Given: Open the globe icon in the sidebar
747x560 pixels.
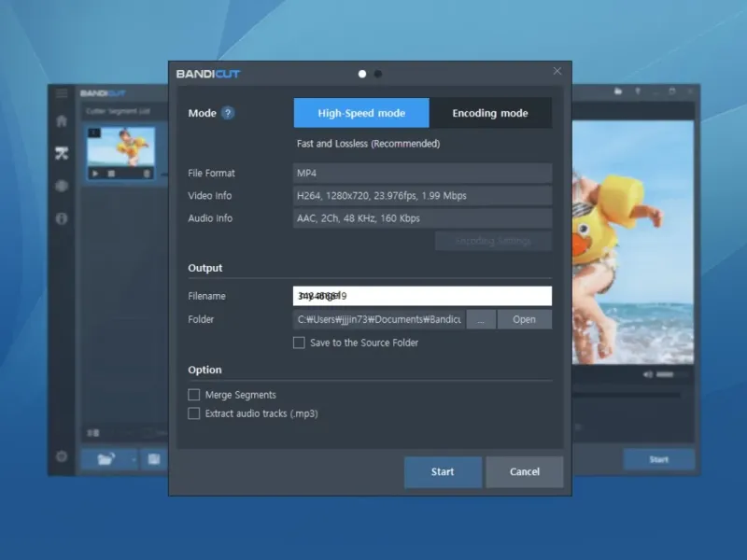Looking at the screenshot, I should coord(62,186).
